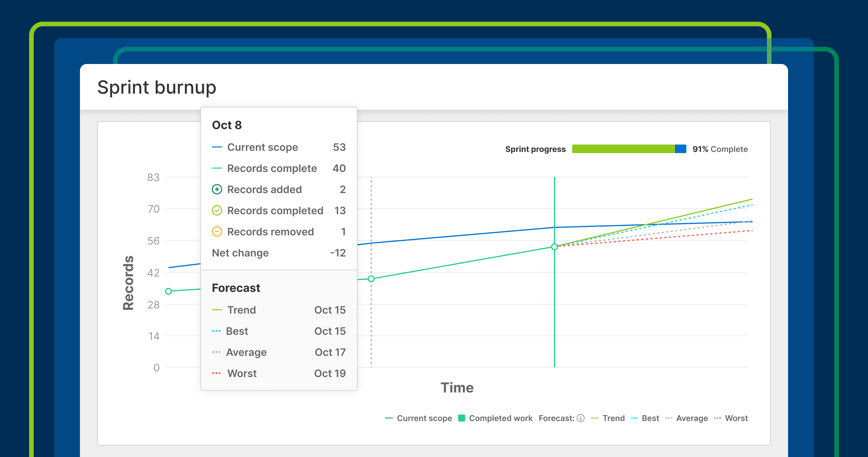
Task: Click the Sprint burnup title
Action: (x=157, y=87)
